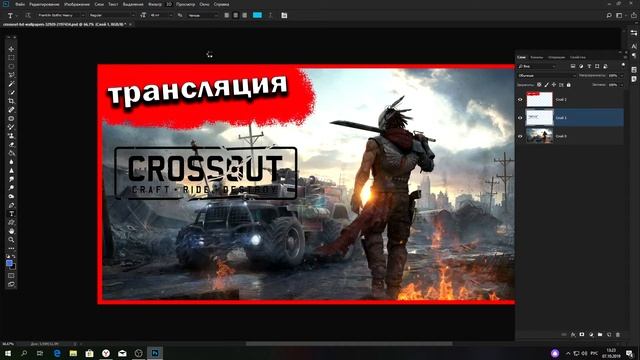Open the three-dots edit toolbar button

click(x=11, y=248)
